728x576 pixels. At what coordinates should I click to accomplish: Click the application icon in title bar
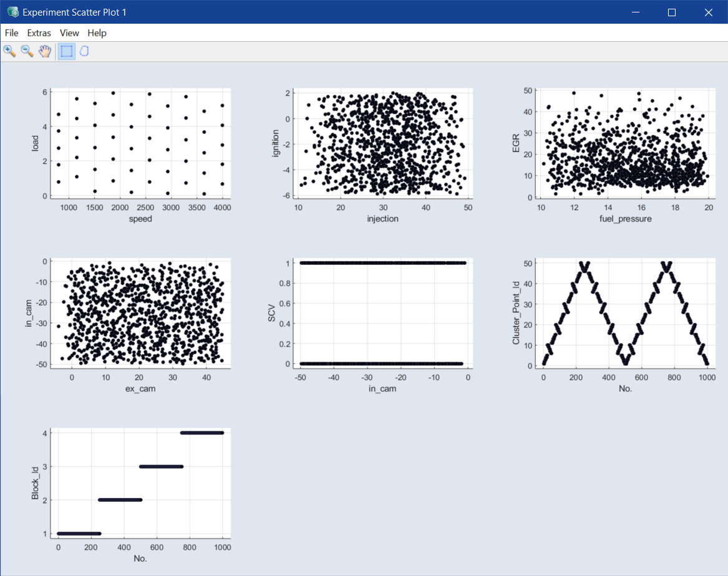[12, 12]
